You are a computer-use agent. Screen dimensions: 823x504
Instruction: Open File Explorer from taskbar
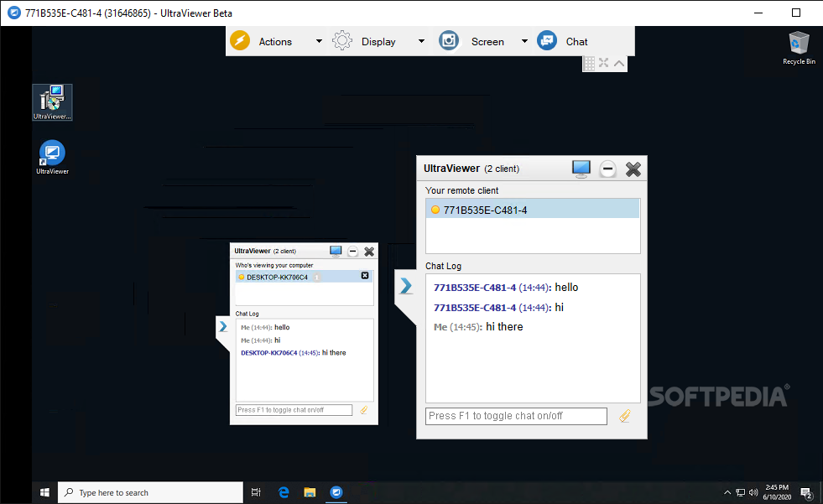point(310,492)
